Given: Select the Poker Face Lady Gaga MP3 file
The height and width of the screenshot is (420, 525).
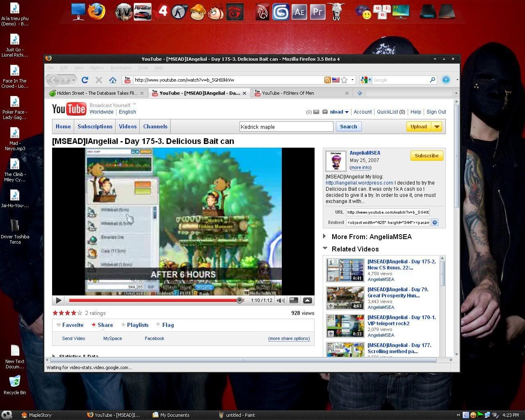Looking at the screenshot, I should [x=15, y=107].
